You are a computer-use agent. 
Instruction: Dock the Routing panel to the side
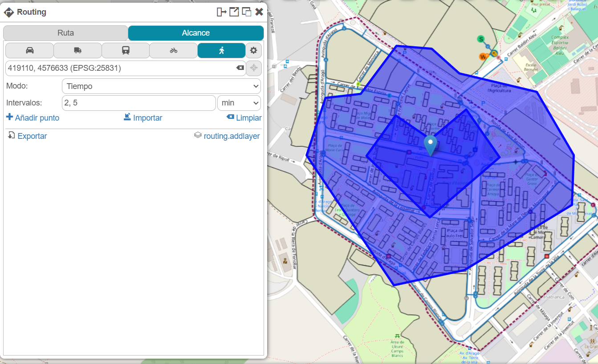(221, 12)
